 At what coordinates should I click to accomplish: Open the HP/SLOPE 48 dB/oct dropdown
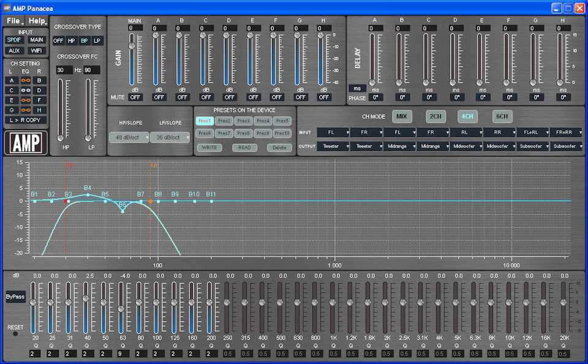(129, 138)
